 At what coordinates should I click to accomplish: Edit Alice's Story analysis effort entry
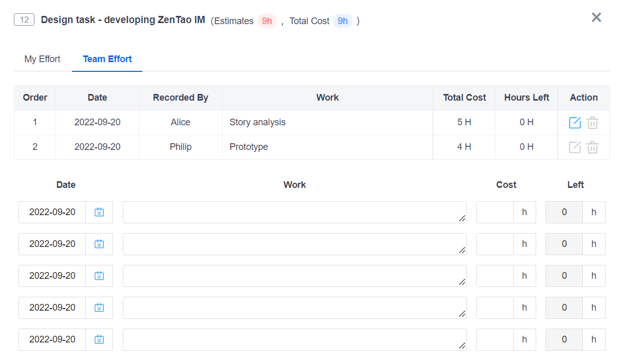[x=575, y=123]
